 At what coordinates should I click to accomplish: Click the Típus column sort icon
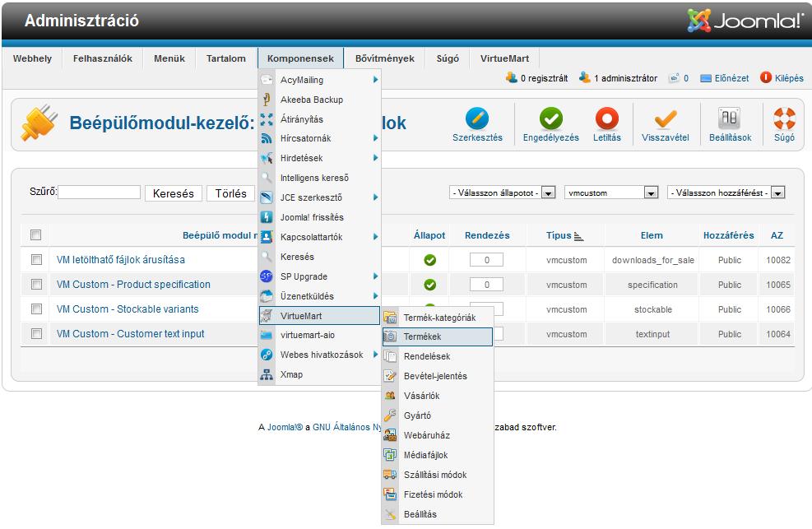(578, 237)
